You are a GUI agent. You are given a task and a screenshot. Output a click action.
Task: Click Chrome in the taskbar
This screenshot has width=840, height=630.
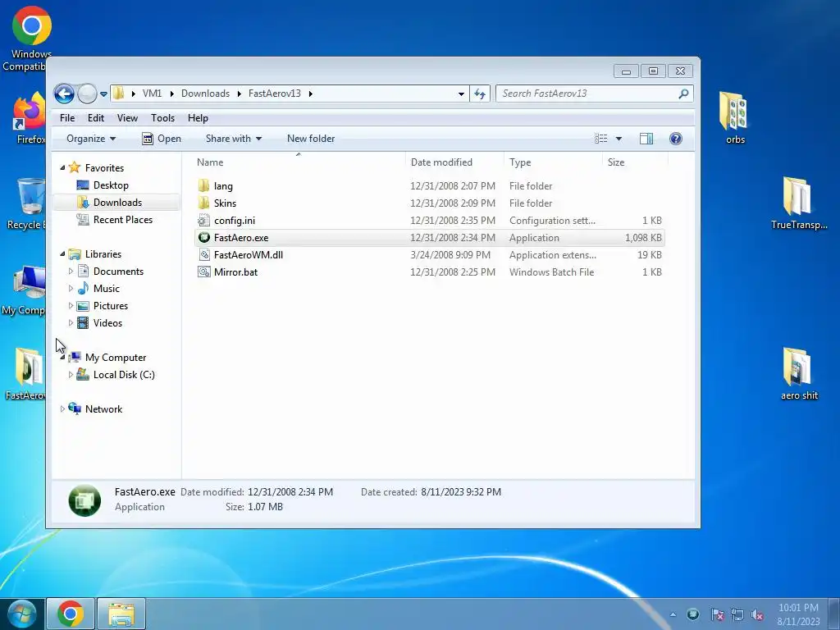click(71, 614)
